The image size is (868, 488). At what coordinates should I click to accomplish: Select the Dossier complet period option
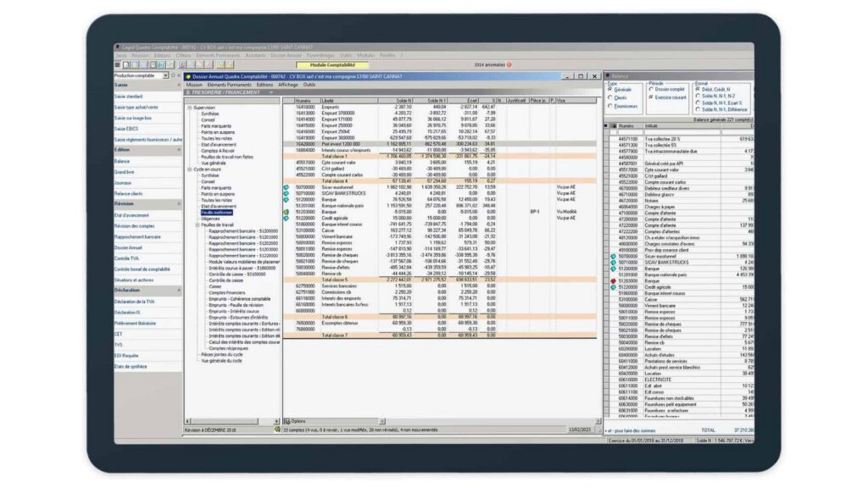coord(650,89)
